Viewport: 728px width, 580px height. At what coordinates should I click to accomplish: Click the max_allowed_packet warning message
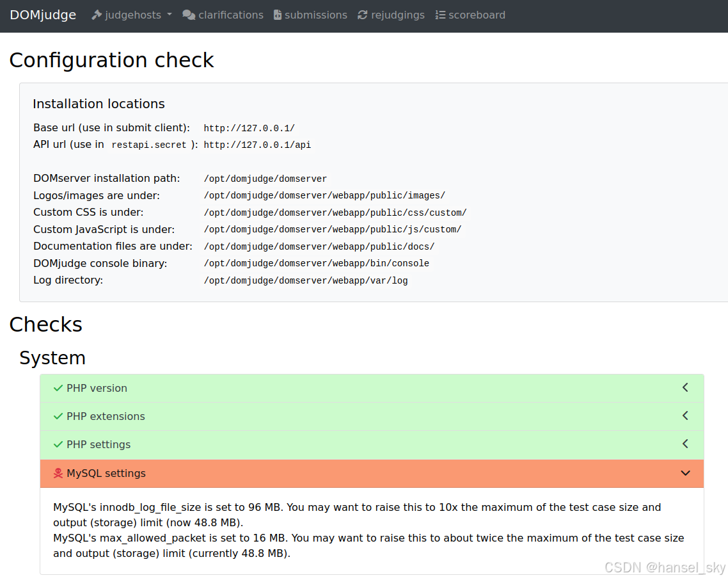coord(368,545)
